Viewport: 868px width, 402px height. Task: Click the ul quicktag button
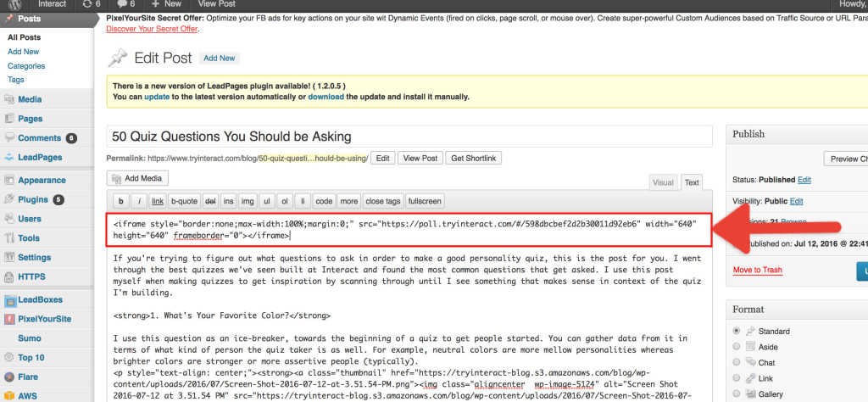tap(267, 202)
